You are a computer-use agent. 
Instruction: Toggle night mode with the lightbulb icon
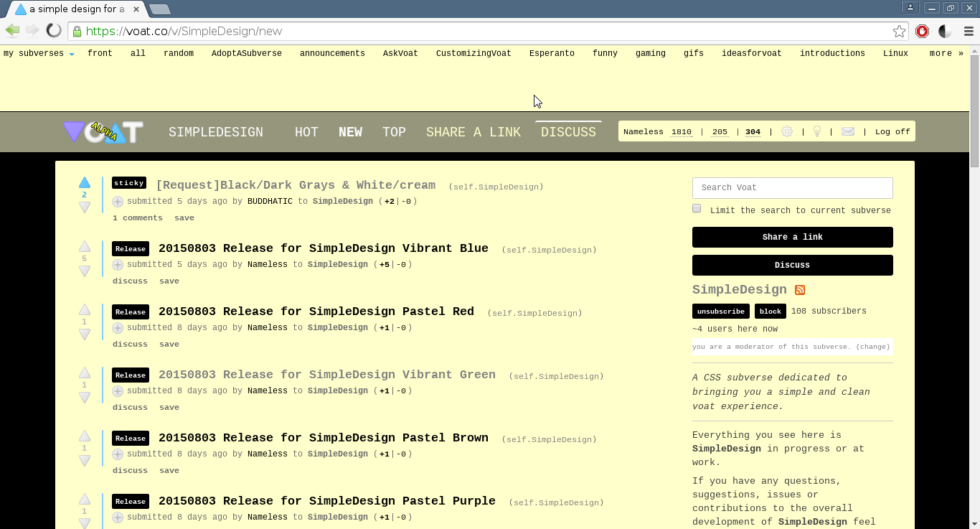click(x=816, y=132)
